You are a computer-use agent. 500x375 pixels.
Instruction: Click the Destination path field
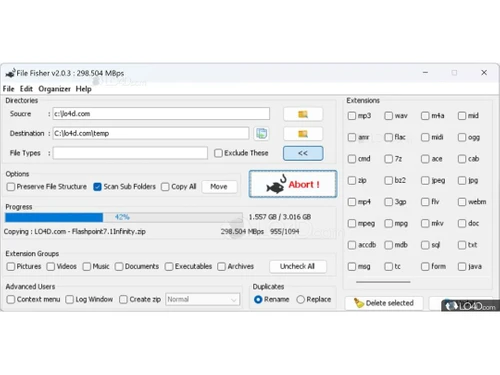click(x=151, y=133)
